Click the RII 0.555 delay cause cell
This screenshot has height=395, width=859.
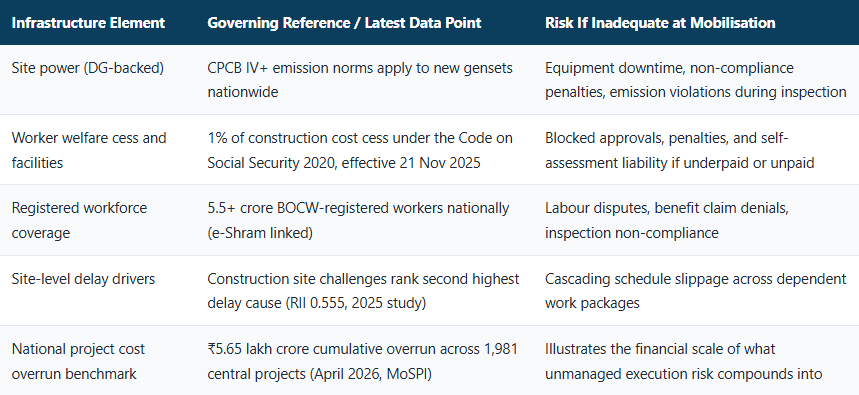pyautogui.click(x=363, y=290)
